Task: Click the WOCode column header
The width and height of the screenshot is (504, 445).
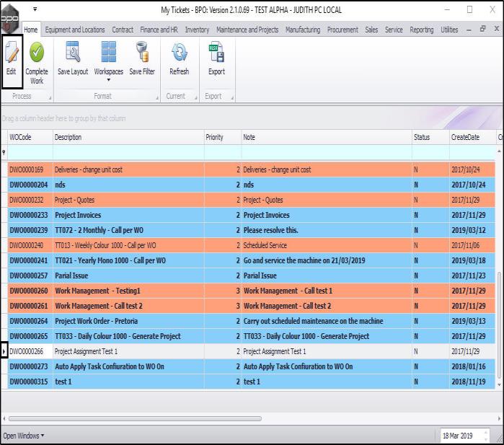Action: tap(20, 137)
